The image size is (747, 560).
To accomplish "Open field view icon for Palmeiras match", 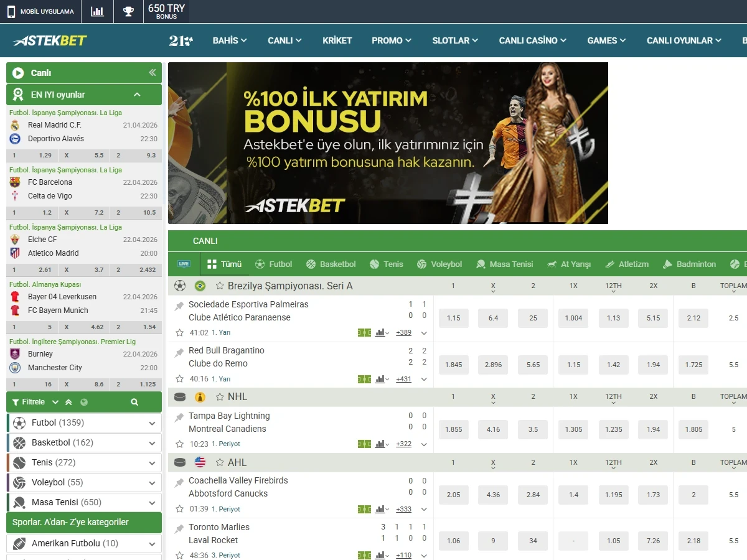I will [364, 333].
